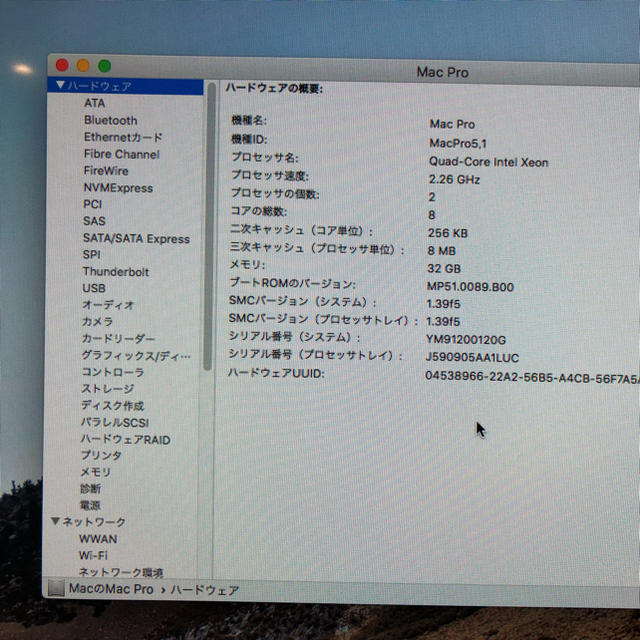Viewport: 640px width, 640px height.
Task: Open the PCI hardware entry
Action: 93,204
